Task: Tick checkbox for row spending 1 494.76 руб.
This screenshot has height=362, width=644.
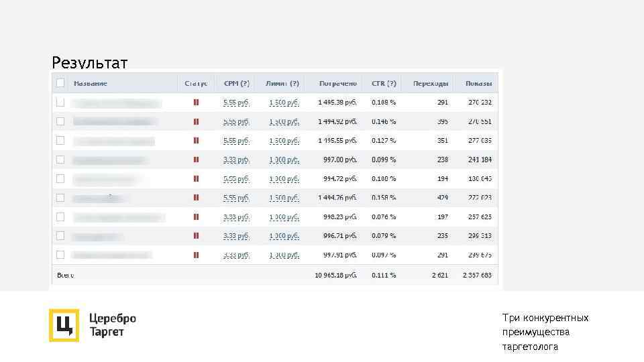Action: pyautogui.click(x=60, y=197)
